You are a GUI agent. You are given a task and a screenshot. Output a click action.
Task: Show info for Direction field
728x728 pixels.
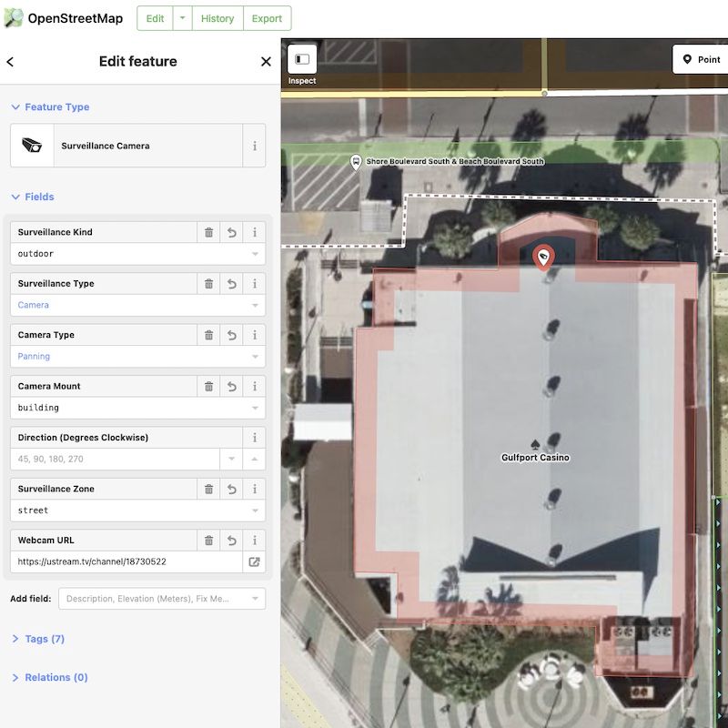pos(255,438)
